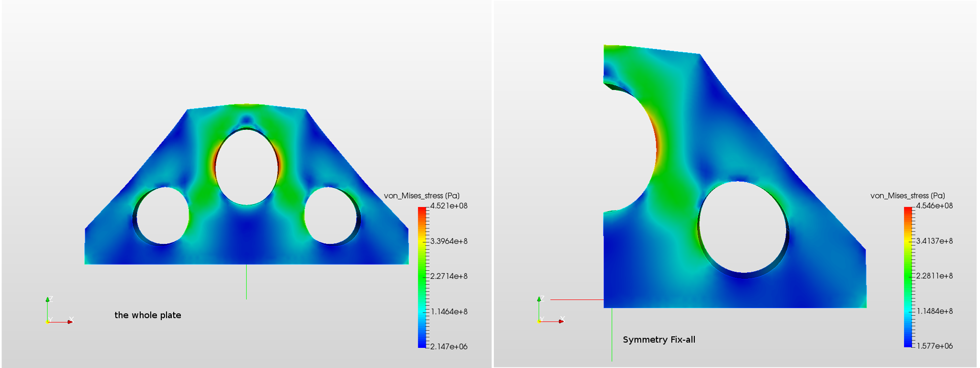The image size is (980, 368).
Task: Click the 'the whole plate' text label
Action: (x=148, y=315)
